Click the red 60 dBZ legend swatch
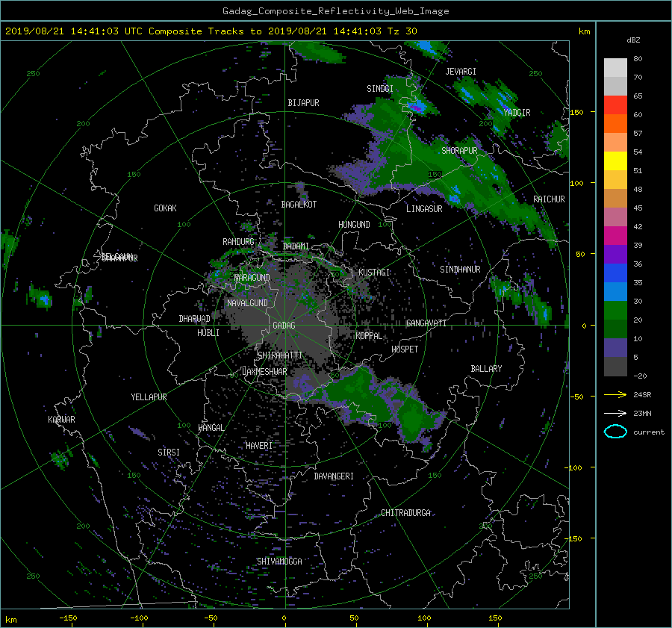The height and width of the screenshot is (628, 672). 615,105
